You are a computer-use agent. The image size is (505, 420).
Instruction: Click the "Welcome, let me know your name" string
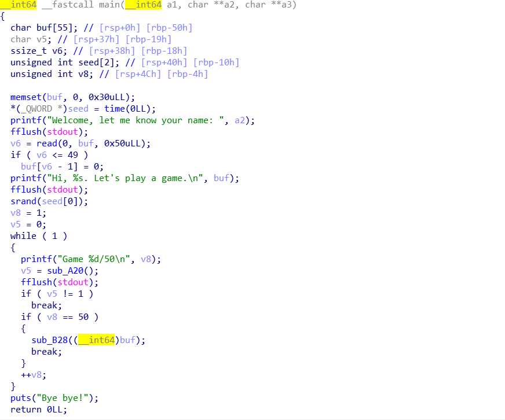pyautogui.click(x=136, y=120)
